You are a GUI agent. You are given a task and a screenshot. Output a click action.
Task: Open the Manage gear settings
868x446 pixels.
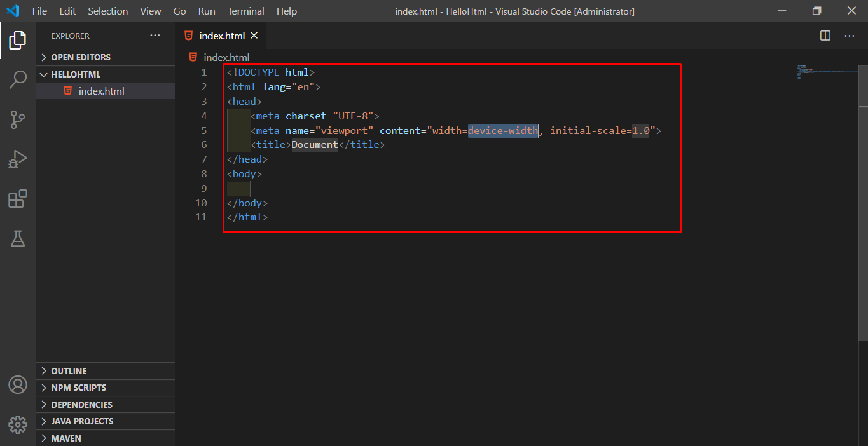(x=18, y=424)
